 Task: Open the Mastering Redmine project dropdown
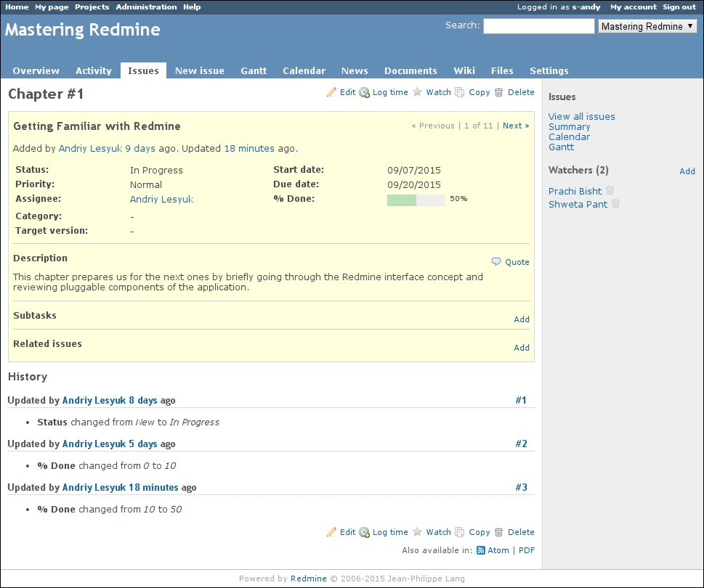(647, 26)
